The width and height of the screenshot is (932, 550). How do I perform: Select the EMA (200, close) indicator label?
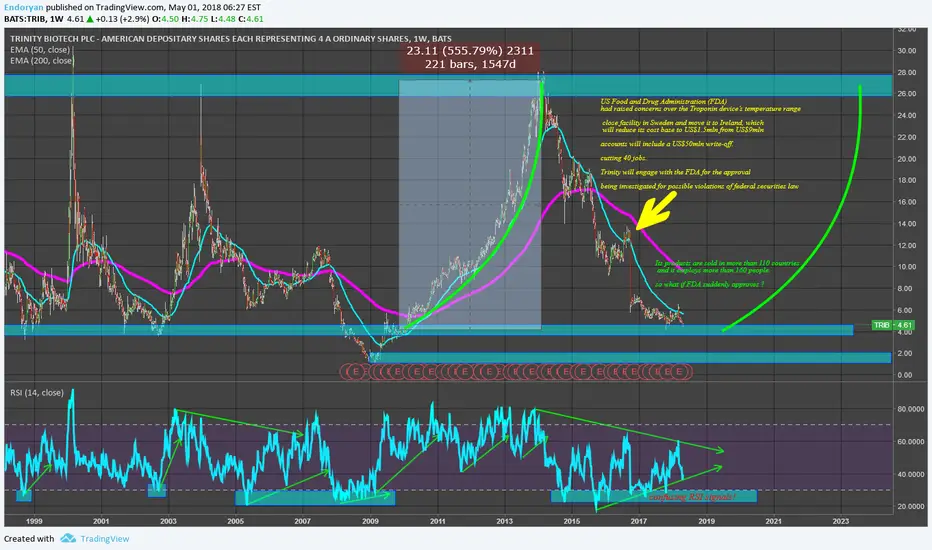tap(42, 61)
